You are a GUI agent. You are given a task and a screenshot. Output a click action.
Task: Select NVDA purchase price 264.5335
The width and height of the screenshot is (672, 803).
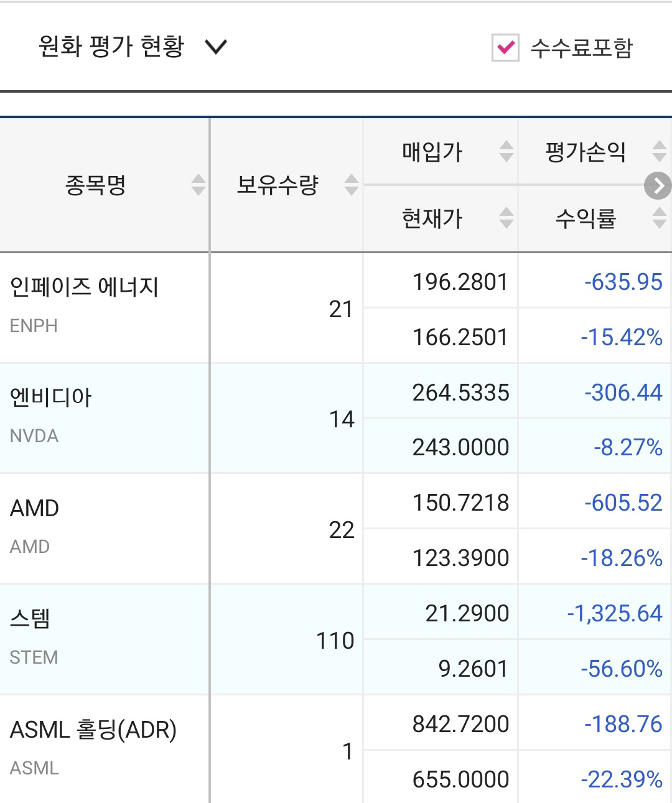pyautogui.click(x=461, y=392)
